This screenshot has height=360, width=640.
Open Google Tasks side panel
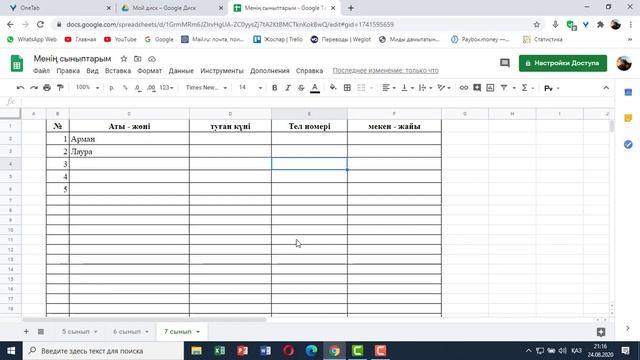tap(628, 144)
